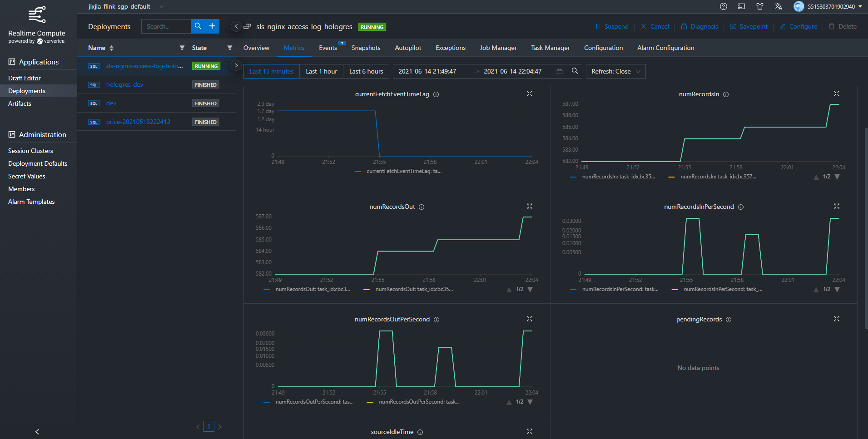Screen dimensions: 868x439
Task: Maximize the sourceIdleTime chart
Action: [530, 431]
